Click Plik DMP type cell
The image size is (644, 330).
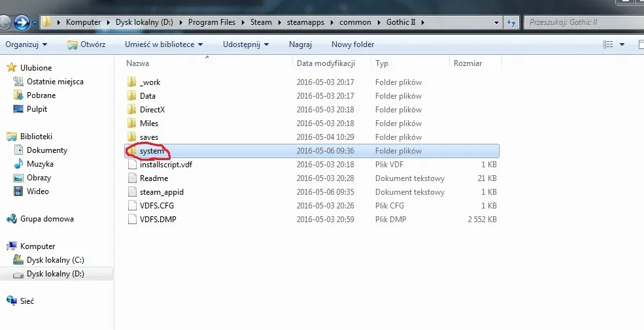tap(390, 219)
